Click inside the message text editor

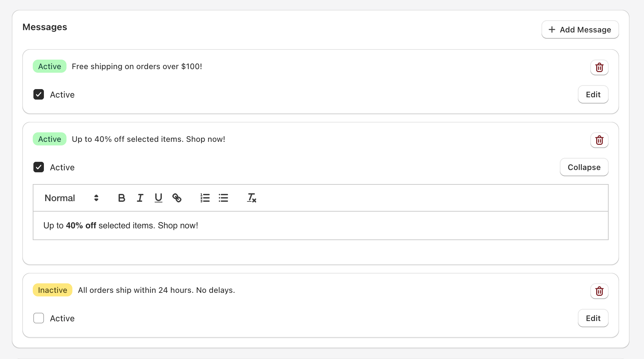coord(320,225)
